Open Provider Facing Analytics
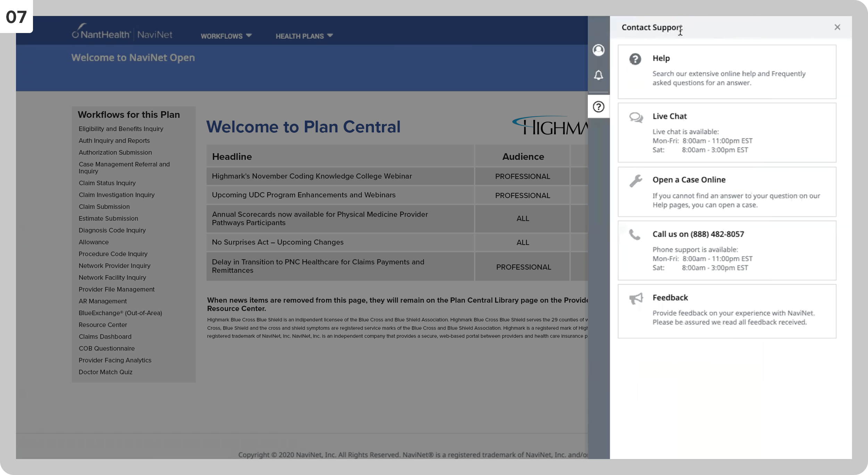 [115, 360]
